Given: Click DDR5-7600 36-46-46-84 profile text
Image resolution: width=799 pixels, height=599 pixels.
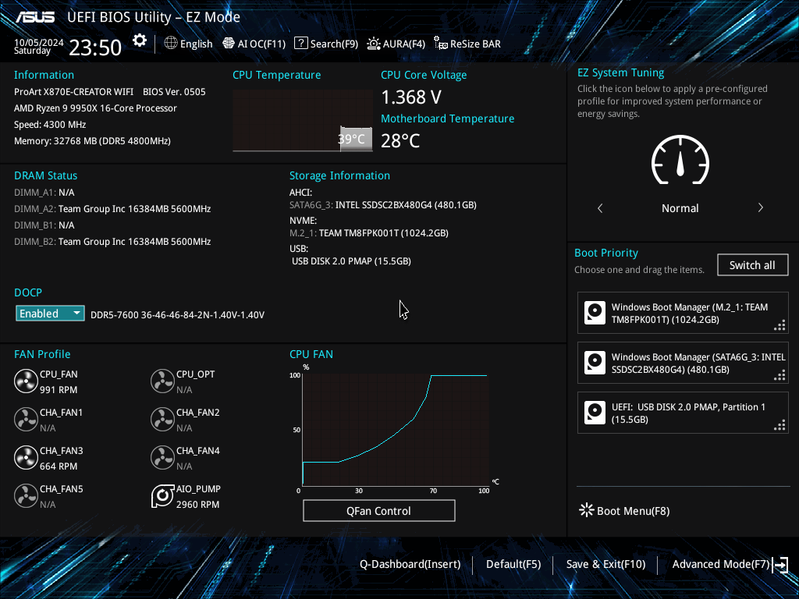Looking at the screenshot, I should (177, 315).
